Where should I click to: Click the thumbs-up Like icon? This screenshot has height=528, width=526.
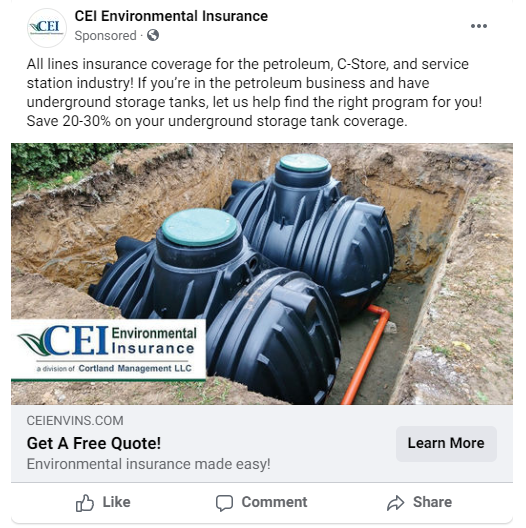point(85,503)
